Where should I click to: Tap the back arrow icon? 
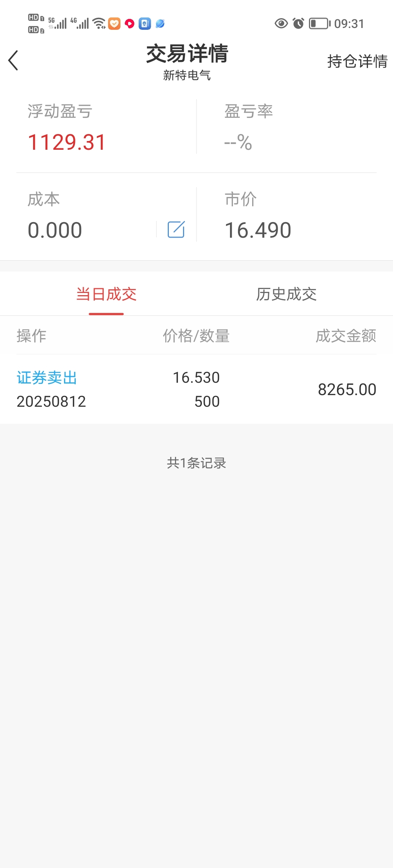coord(13,60)
